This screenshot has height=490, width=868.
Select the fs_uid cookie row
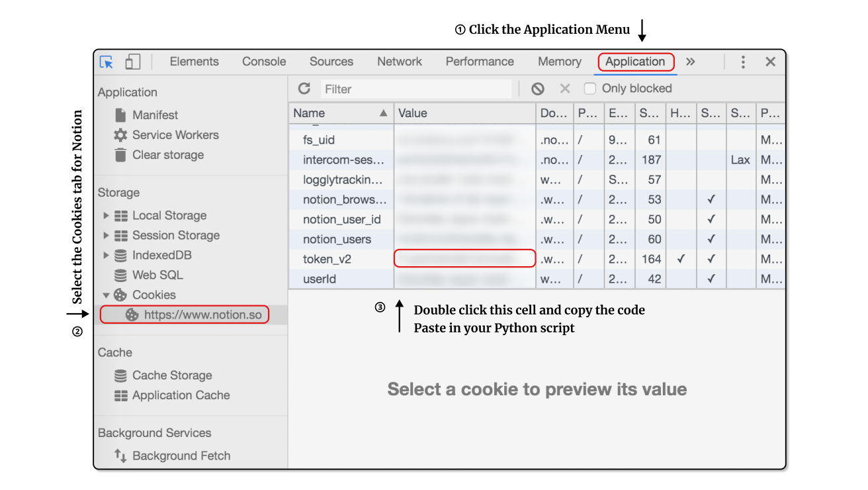coord(537,140)
